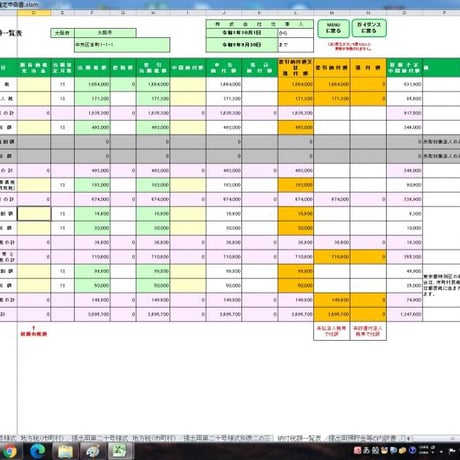Click the 831,900 cell in column O
Screen dimensions: 460x460
pos(404,84)
